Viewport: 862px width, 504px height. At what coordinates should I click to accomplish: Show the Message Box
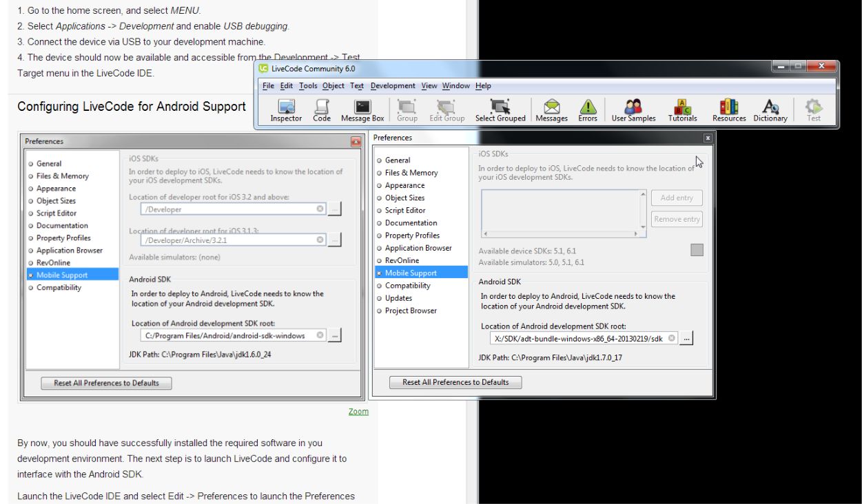[x=362, y=110]
